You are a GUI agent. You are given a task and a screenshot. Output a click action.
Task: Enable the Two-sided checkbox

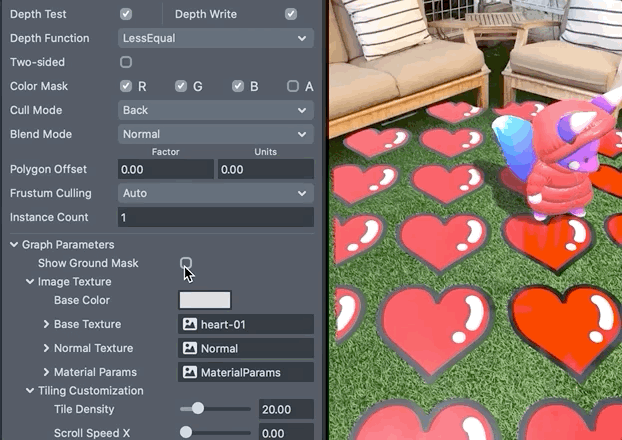(126, 62)
